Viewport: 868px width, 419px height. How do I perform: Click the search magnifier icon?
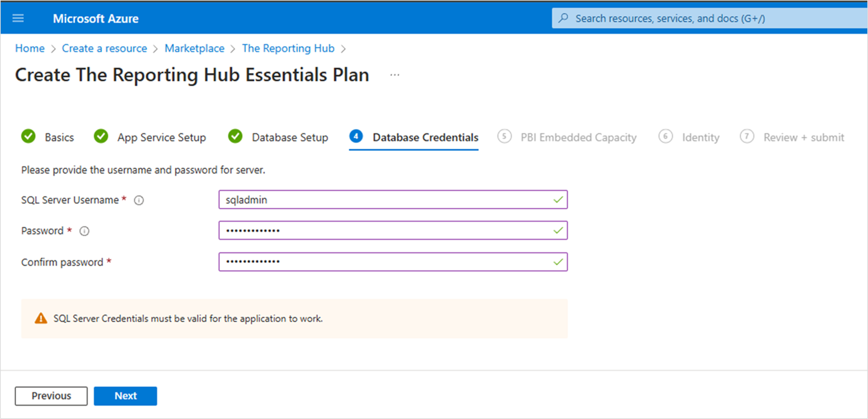click(x=563, y=18)
